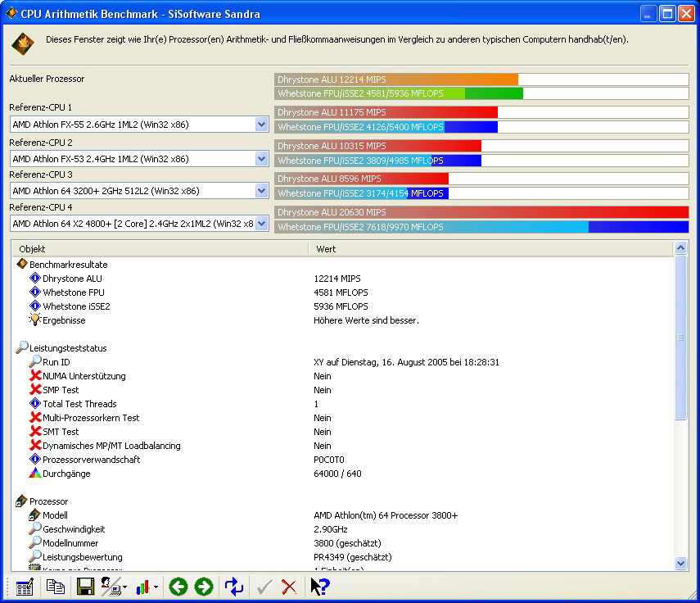Viewport: 700px width, 603px height.
Task: Minimize the Sandra benchmark window
Action: click(x=648, y=13)
